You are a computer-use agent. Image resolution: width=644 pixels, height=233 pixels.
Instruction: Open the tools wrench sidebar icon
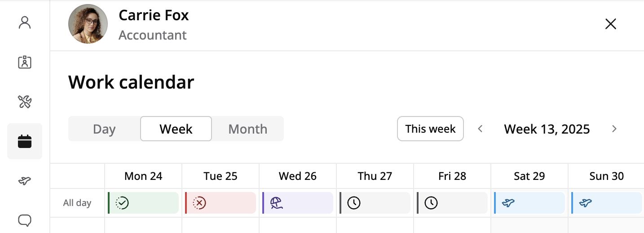pos(25,102)
